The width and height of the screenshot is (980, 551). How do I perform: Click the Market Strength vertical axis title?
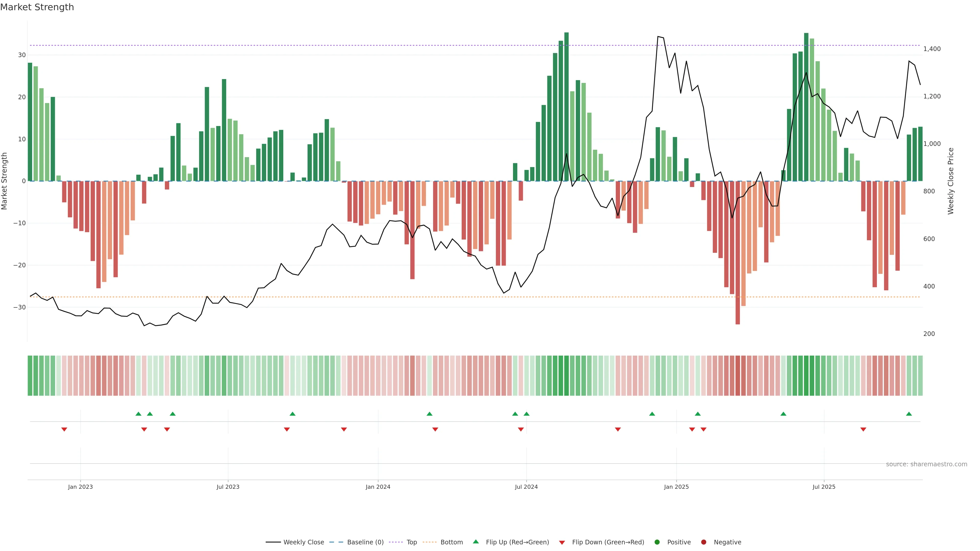(x=5, y=181)
